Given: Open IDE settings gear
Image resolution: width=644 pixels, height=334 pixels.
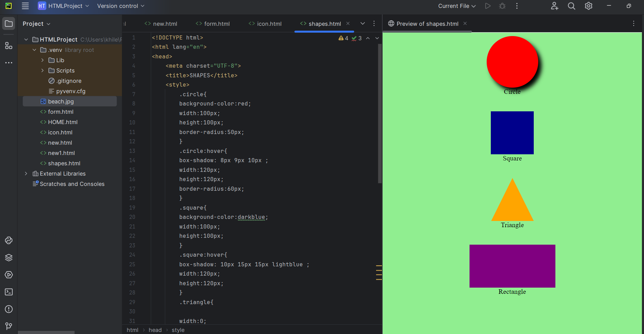Looking at the screenshot, I should coord(588,6).
